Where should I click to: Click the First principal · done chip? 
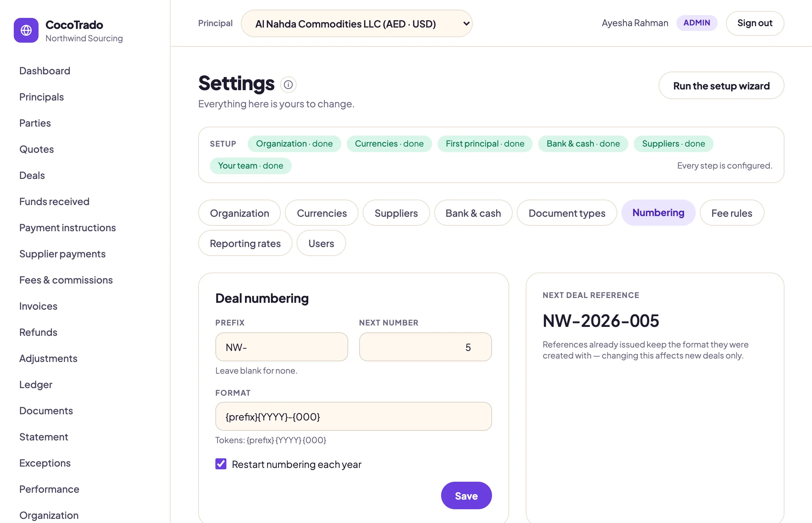(x=485, y=143)
